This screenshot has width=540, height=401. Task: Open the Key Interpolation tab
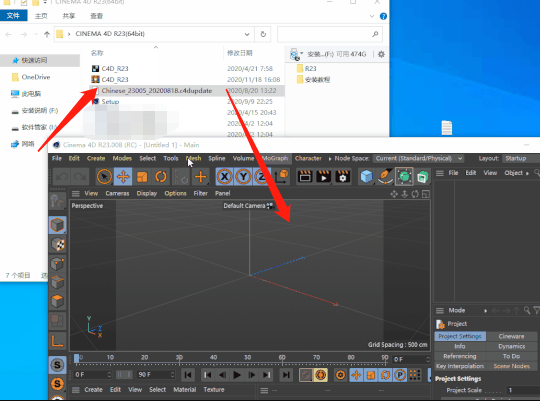460,366
